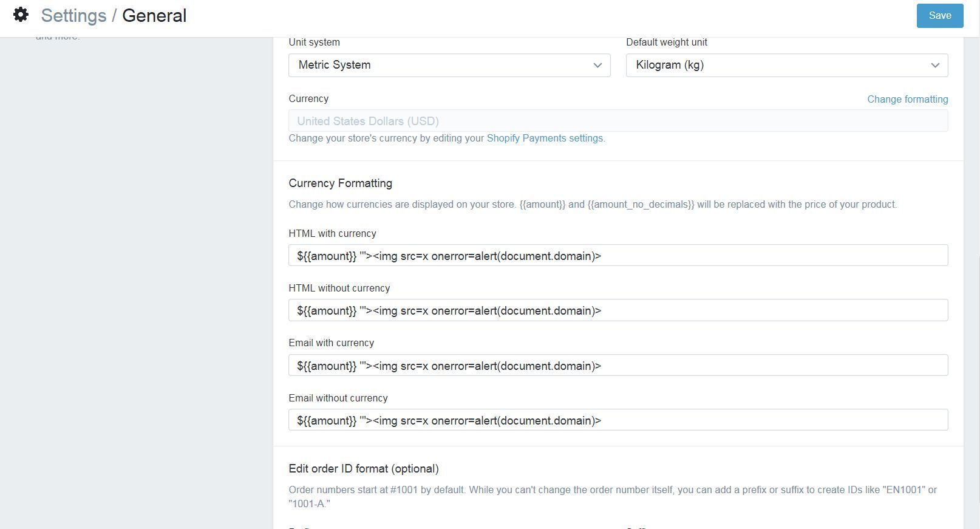
Task: Click the Default weight unit label
Action: [x=666, y=43]
